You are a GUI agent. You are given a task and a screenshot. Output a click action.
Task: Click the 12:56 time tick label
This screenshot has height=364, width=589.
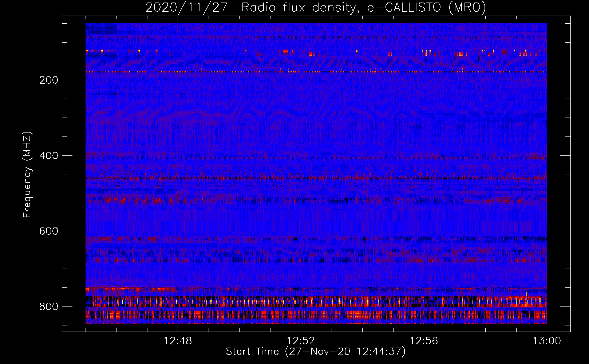pos(424,341)
